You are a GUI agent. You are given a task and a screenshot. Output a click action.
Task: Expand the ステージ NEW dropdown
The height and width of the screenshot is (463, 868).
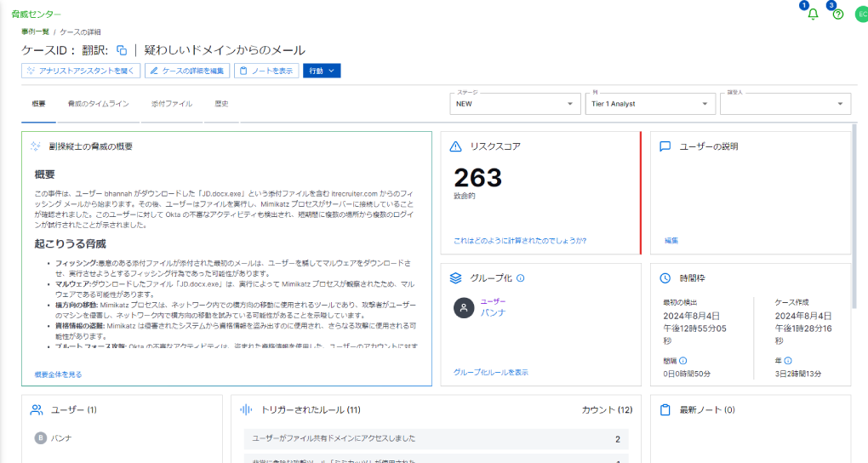tap(515, 104)
